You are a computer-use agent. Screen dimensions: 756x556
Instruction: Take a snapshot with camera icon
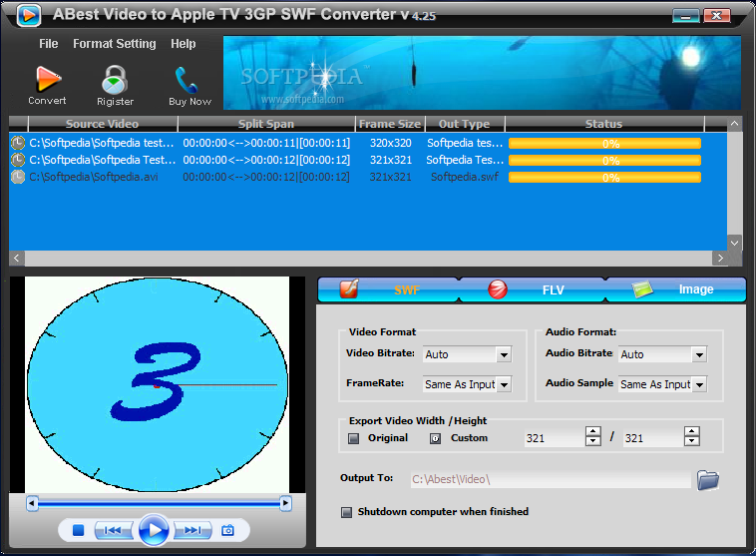point(227,530)
